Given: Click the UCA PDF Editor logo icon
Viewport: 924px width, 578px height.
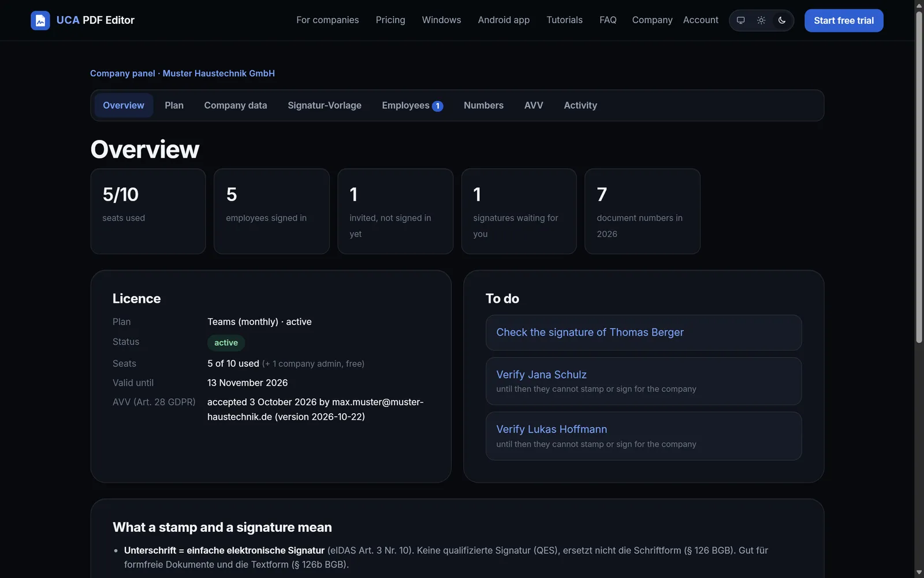Looking at the screenshot, I should [40, 20].
